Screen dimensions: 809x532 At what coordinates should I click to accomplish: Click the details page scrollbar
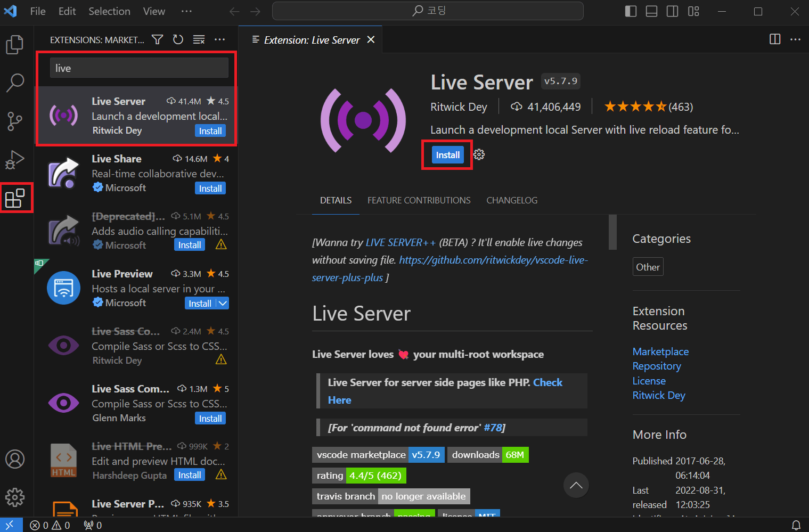[x=612, y=232]
